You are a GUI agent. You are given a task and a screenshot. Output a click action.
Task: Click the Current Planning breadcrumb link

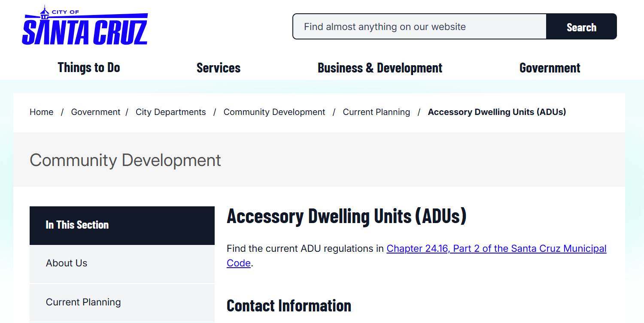(377, 112)
